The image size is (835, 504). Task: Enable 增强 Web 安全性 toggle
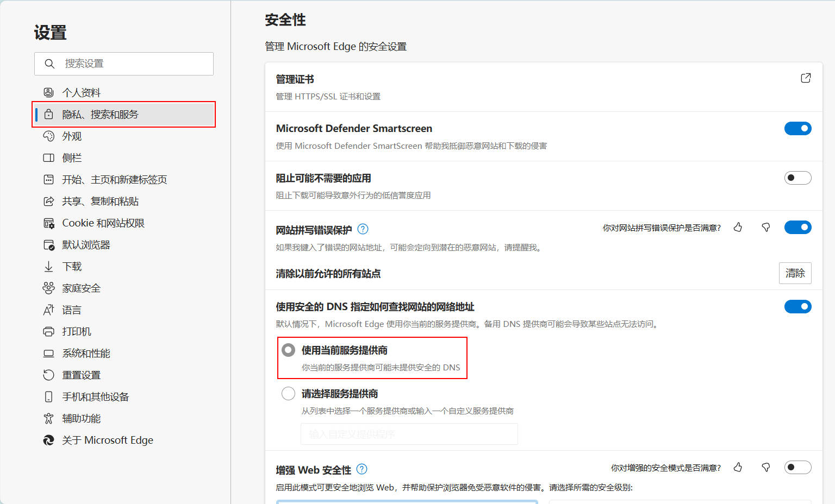click(797, 467)
